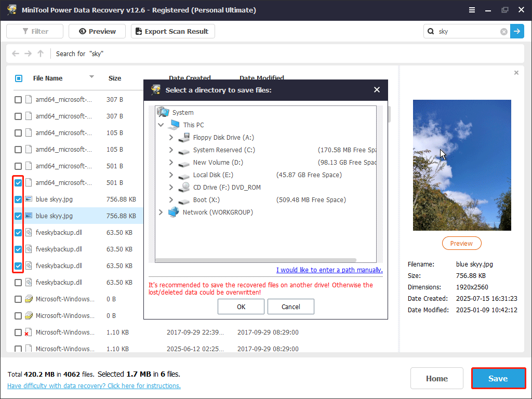Toggle the select-all checkbox in the header
Image resolution: width=532 pixels, height=399 pixels.
19,78
